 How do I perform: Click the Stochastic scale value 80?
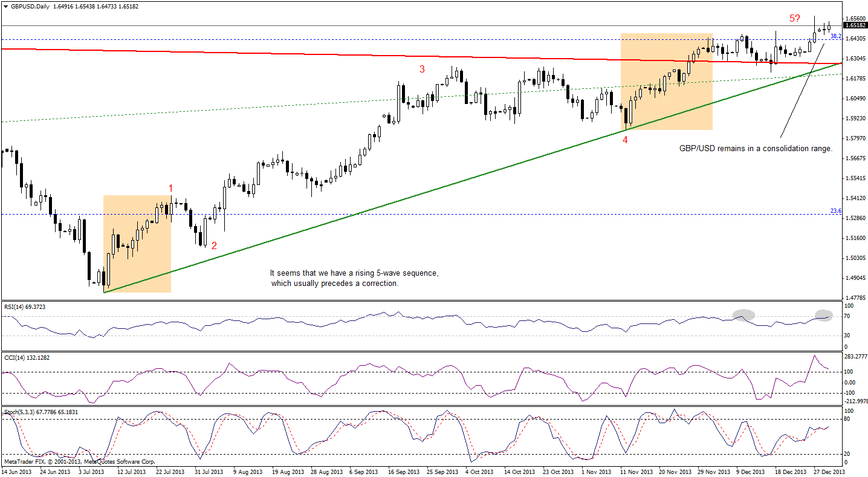point(847,418)
